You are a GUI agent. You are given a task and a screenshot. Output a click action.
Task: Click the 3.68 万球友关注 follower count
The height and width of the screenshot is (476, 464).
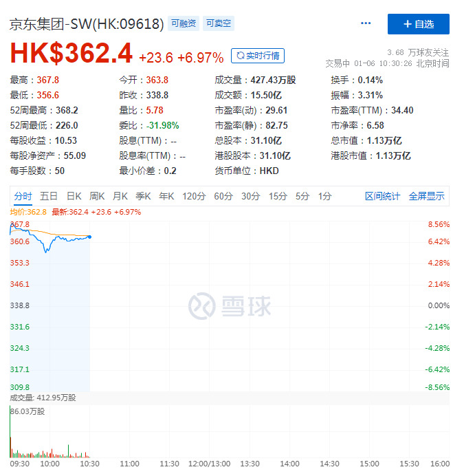click(x=418, y=52)
